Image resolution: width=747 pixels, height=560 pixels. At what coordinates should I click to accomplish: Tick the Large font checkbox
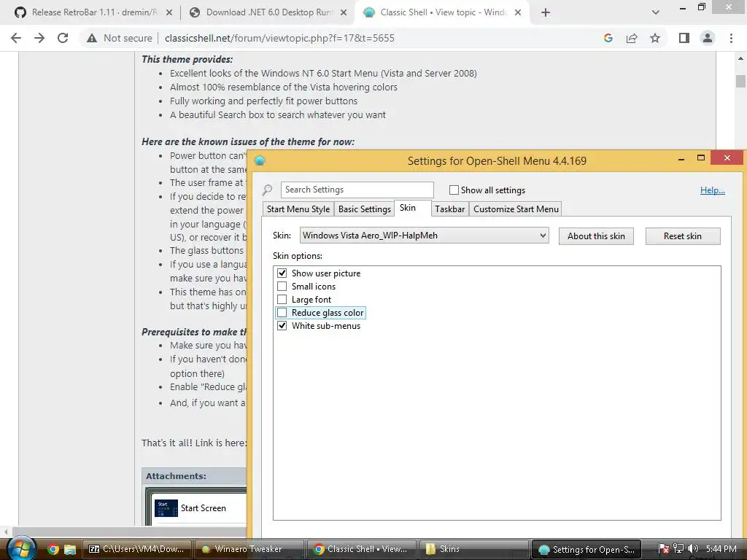282,300
